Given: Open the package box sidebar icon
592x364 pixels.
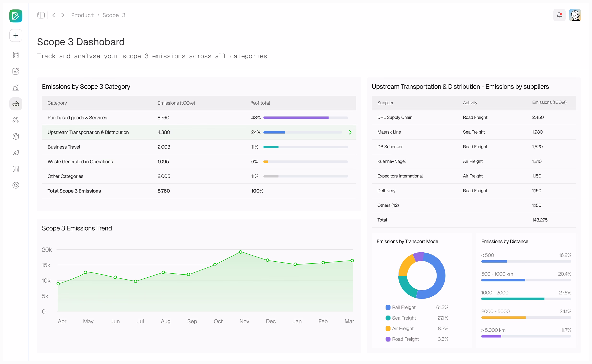Looking at the screenshot, I should click(x=16, y=137).
